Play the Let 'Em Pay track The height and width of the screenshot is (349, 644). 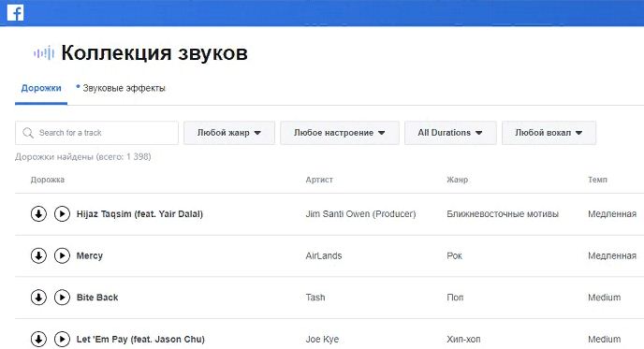point(62,339)
